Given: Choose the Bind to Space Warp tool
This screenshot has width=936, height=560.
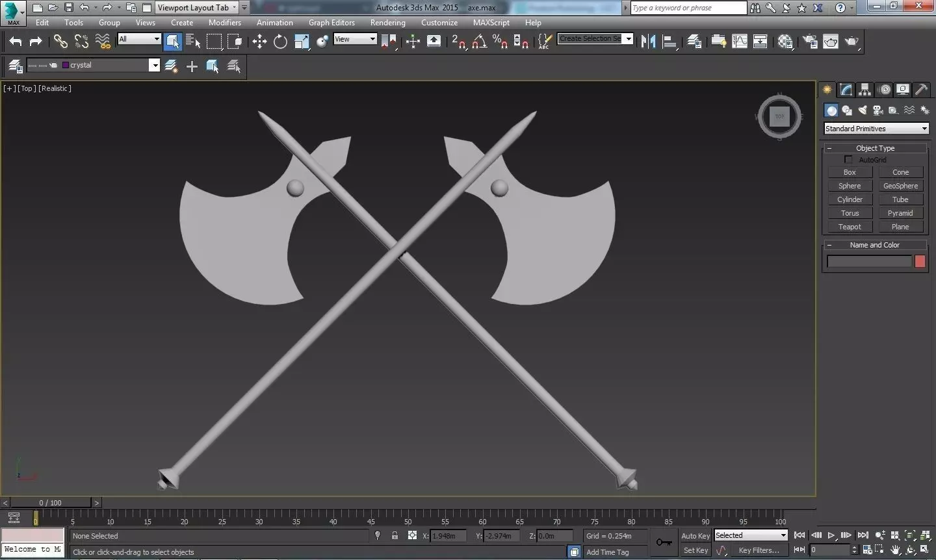Looking at the screenshot, I should [103, 42].
